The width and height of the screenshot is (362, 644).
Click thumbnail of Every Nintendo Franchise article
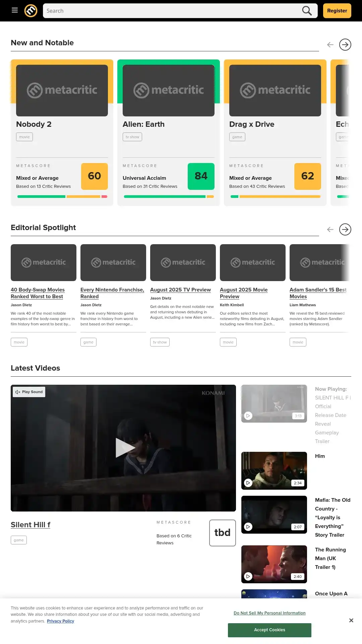coord(113,263)
